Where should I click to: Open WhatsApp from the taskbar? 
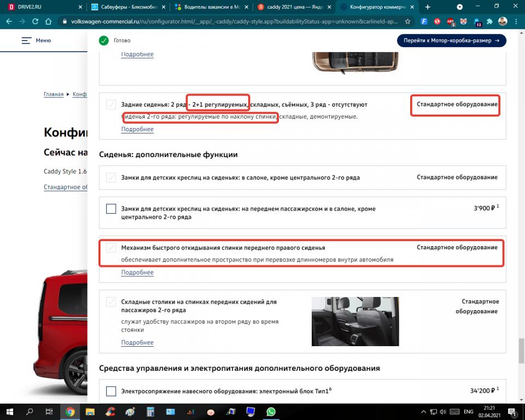pyautogui.click(x=271, y=412)
